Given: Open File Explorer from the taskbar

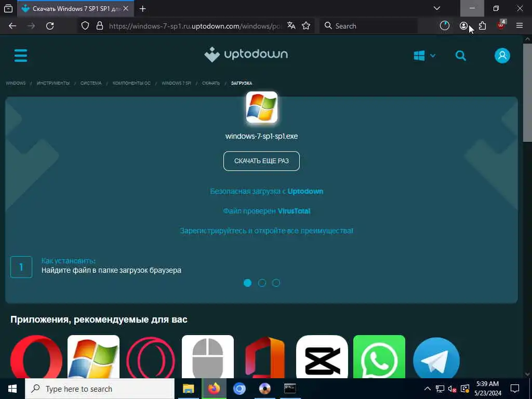Looking at the screenshot, I should pyautogui.click(x=188, y=389).
